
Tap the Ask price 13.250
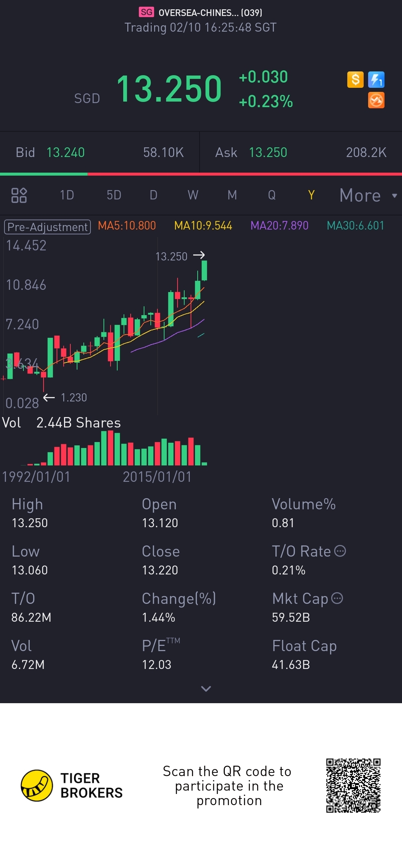(268, 153)
